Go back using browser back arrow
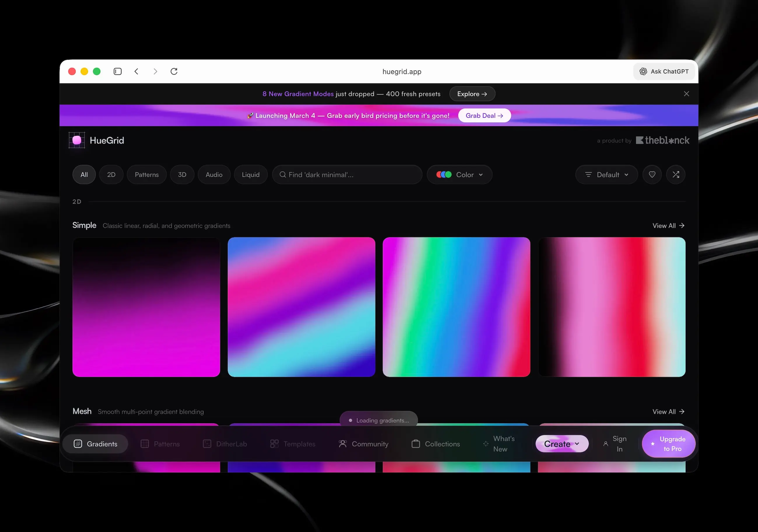Screen dimensions: 758x532 136,71
